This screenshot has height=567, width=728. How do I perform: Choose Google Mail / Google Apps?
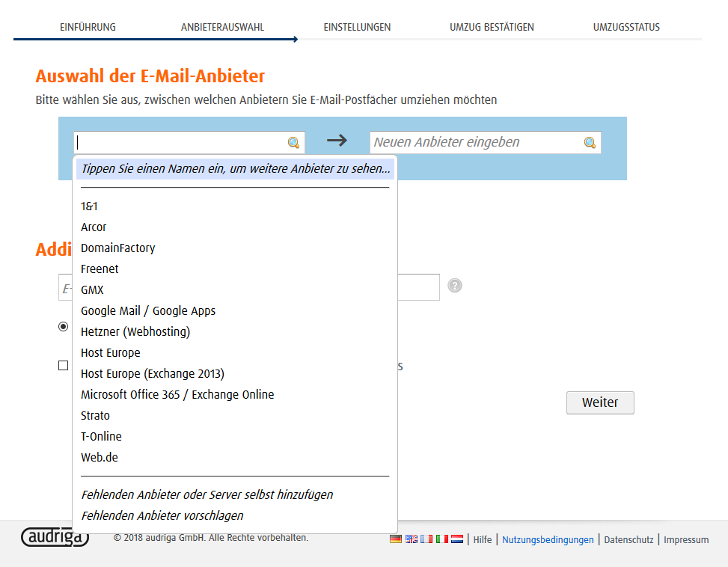point(235,311)
